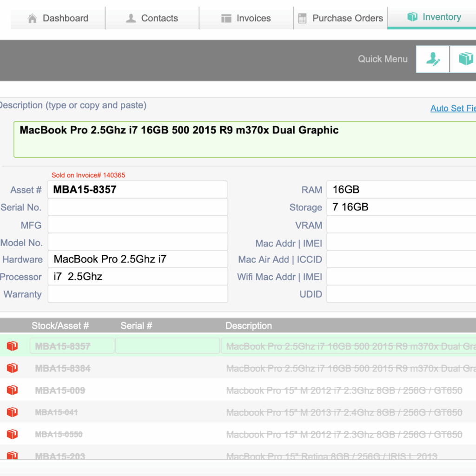This screenshot has height=476, width=476.
Task: Click red box icon beside MBA15-8384 row
Action: coord(12,368)
